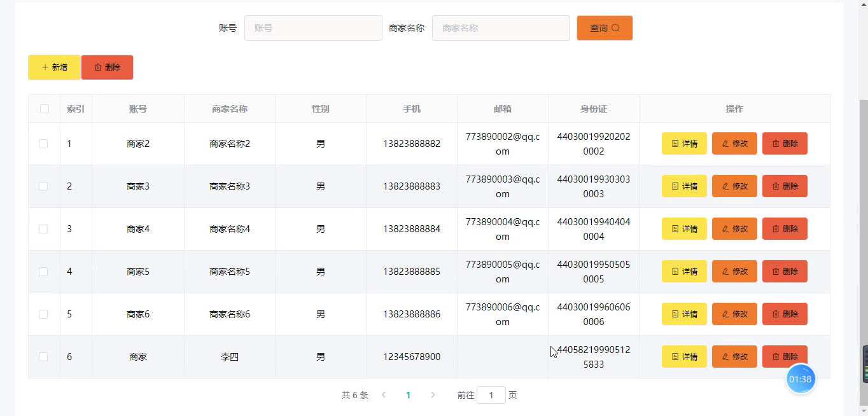
Task: Check the checkbox for row 商家5
Action: 43,272
